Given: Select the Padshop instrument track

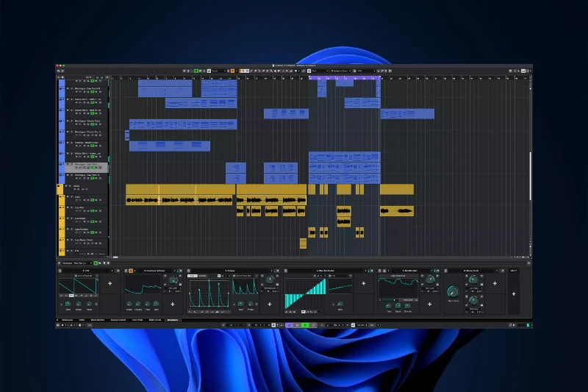Looking at the screenshot, I should point(87,144).
